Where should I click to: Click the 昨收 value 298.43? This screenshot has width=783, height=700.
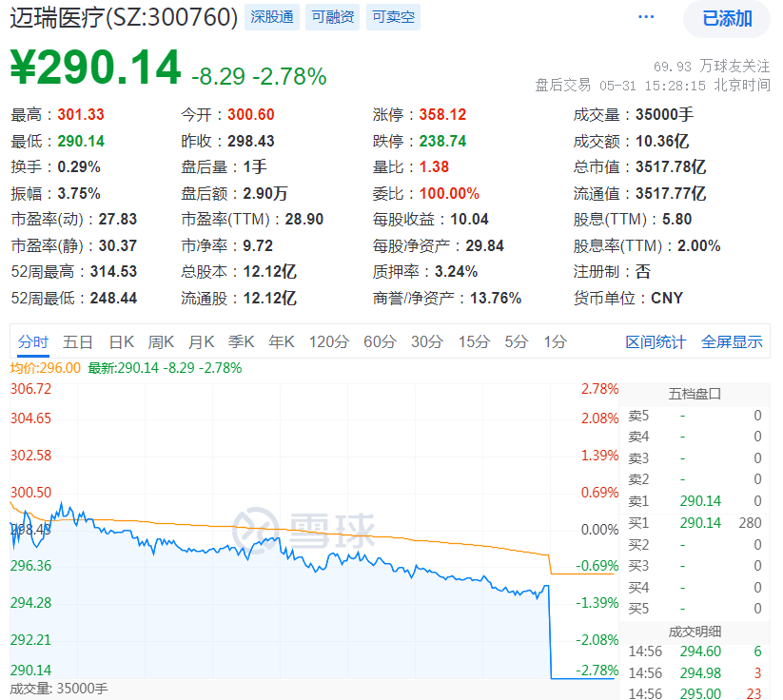pos(251,142)
